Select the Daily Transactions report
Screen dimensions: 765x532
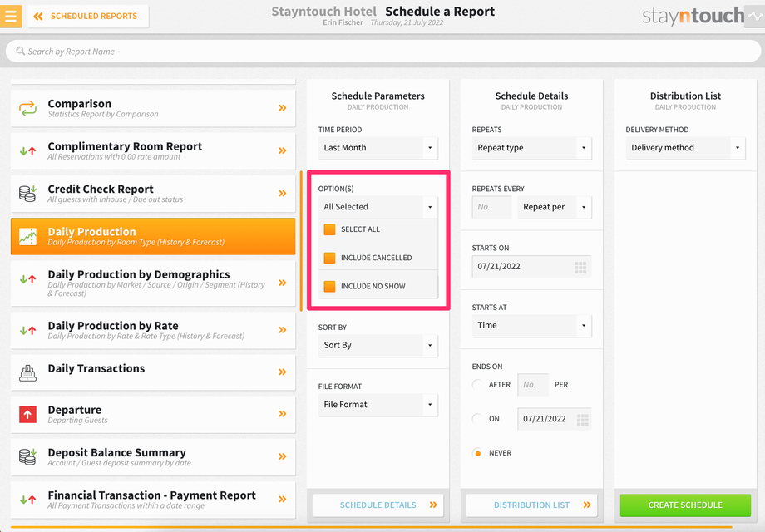[153, 372]
